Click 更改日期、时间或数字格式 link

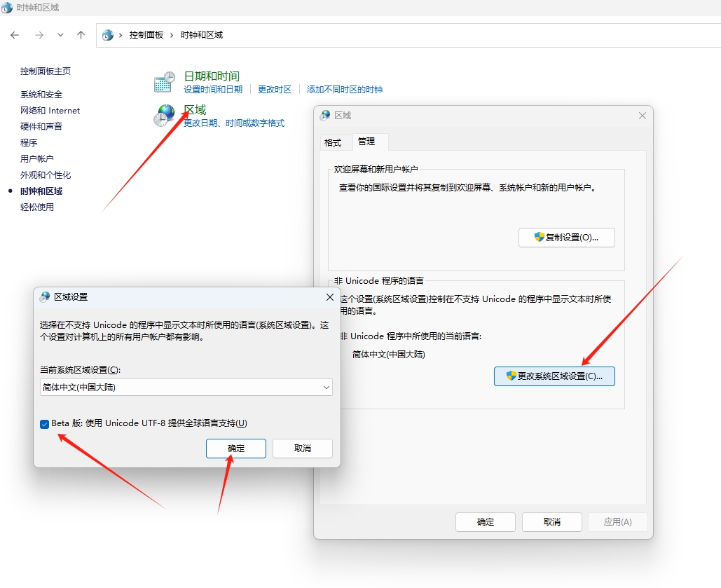tap(234, 123)
